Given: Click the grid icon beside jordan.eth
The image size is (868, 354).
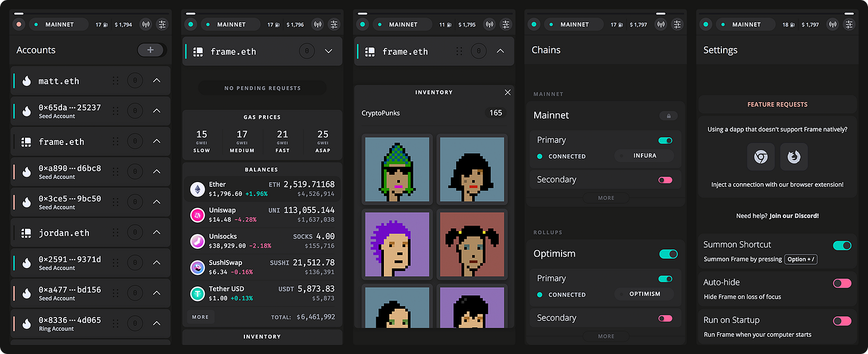Looking at the screenshot, I should coord(26,232).
